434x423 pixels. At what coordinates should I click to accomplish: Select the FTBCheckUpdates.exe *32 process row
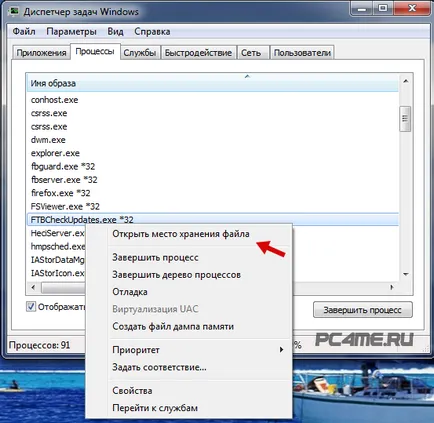213,220
